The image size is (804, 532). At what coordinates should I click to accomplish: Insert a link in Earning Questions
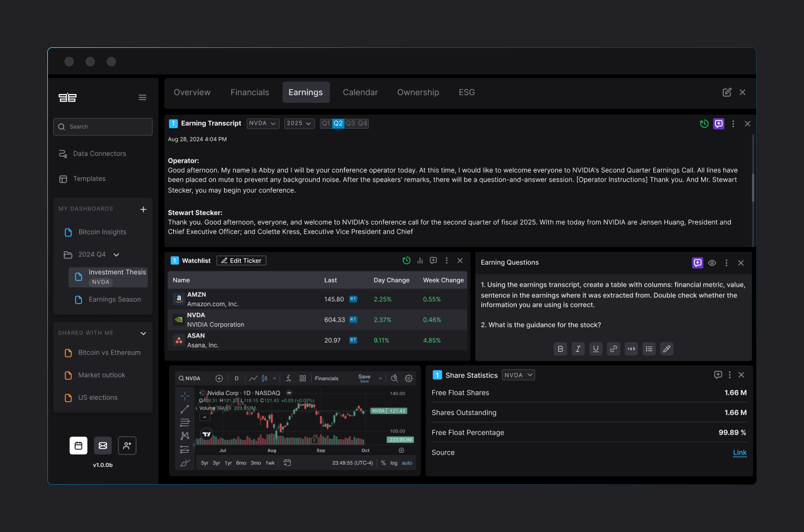click(x=614, y=349)
